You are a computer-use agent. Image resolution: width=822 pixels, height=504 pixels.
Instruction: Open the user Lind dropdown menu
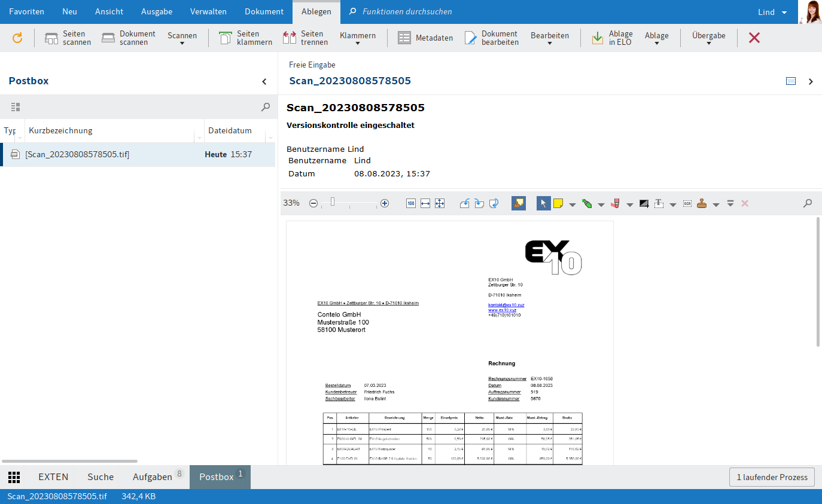772,12
